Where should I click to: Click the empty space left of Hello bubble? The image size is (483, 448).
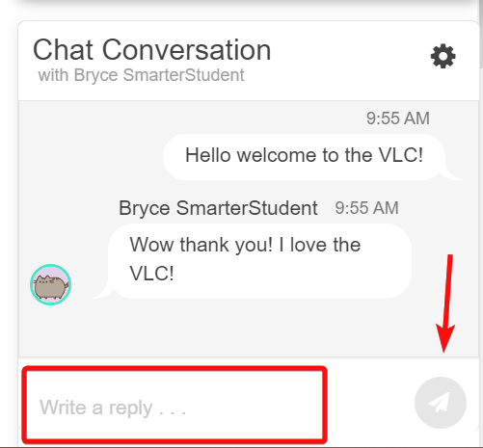point(92,157)
